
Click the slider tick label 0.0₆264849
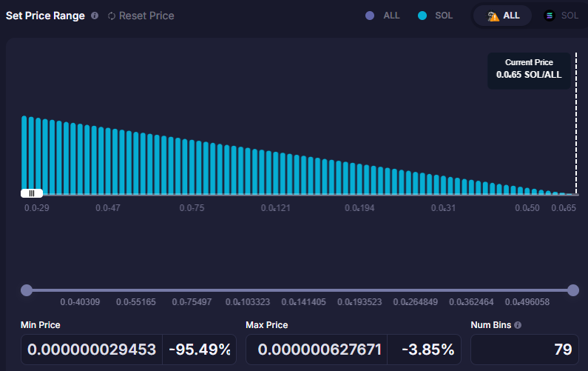415,302
